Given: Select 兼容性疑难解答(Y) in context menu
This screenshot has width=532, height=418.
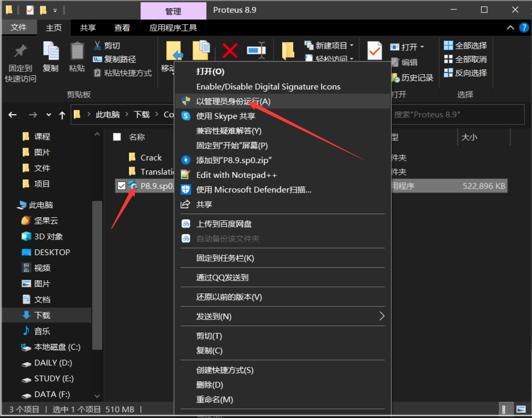Looking at the screenshot, I should (x=282, y=131).
